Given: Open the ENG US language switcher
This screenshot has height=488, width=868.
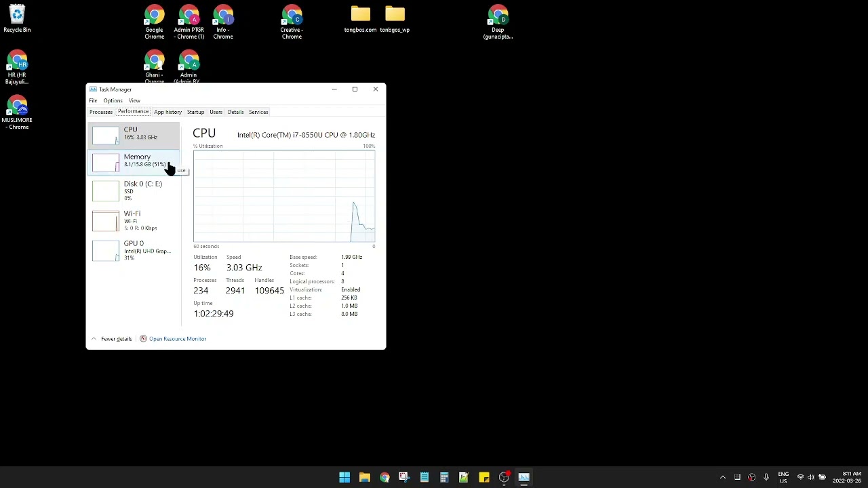Looking at the screenshot, I should point(783,477).
